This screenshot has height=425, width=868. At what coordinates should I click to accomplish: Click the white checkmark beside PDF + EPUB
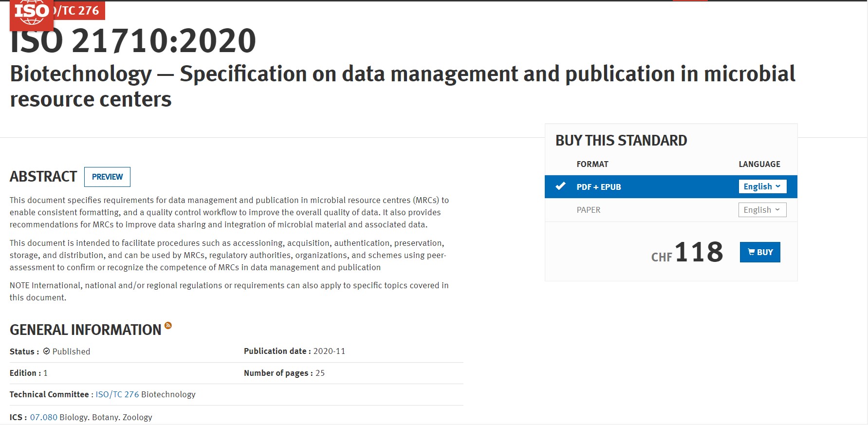pyautogui.click(x=560, y=186)
